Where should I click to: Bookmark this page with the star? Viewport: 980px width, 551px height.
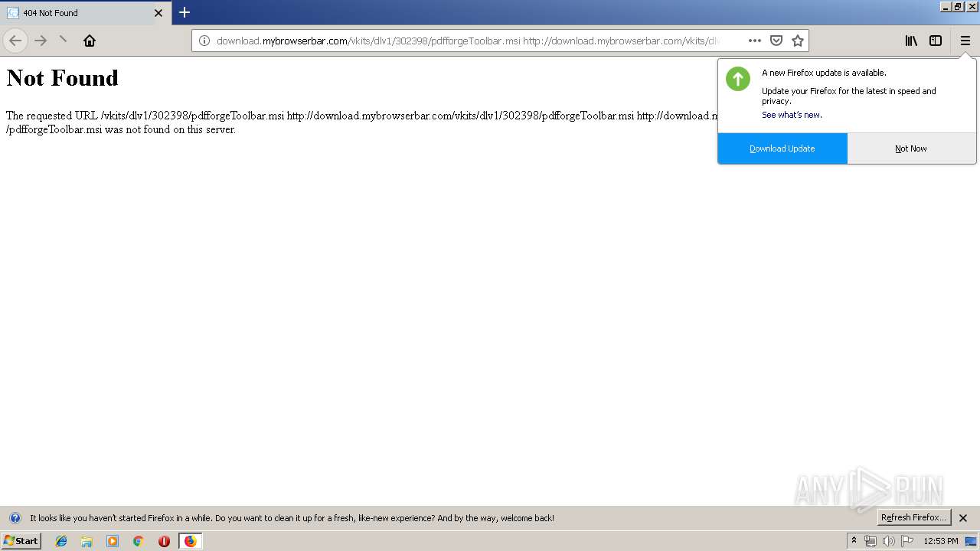[798, 41]
